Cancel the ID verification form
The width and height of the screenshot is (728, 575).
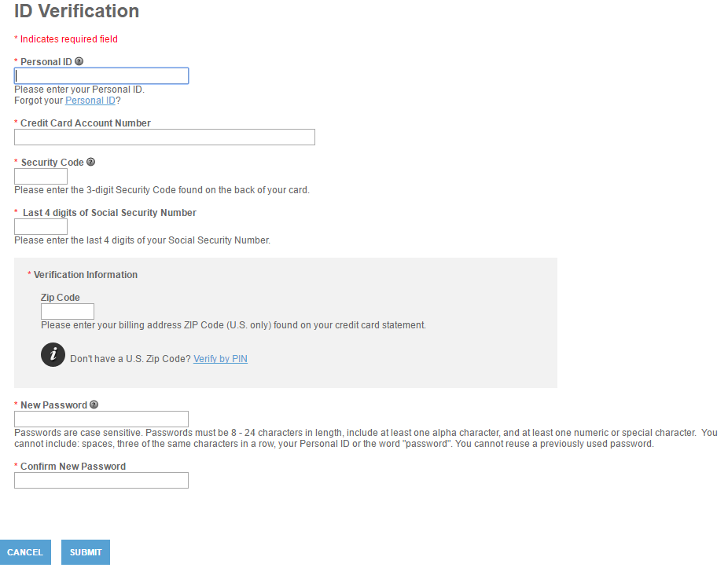click(25, 552)
